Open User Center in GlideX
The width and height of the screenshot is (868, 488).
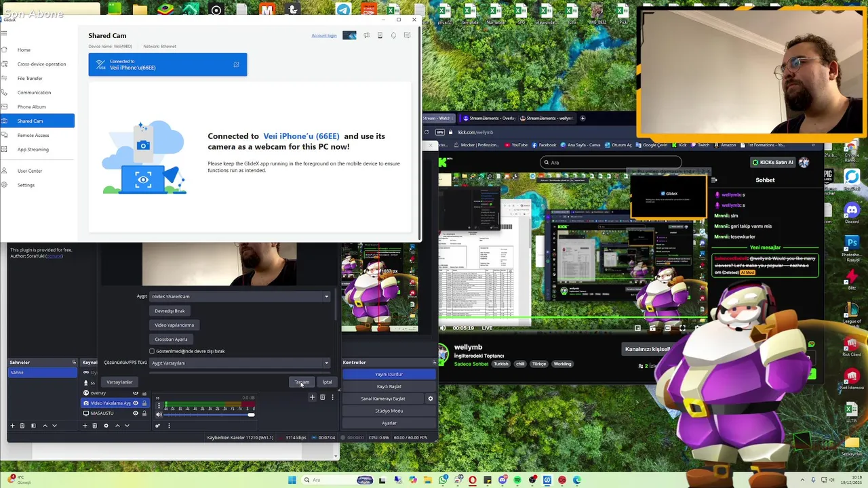click(37, 171)
